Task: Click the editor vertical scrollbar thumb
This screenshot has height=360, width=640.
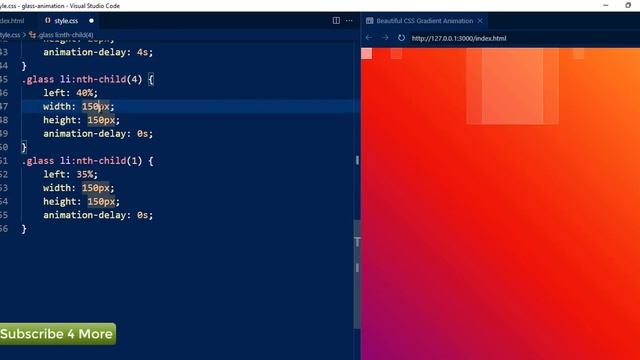Action: (357, 273)
